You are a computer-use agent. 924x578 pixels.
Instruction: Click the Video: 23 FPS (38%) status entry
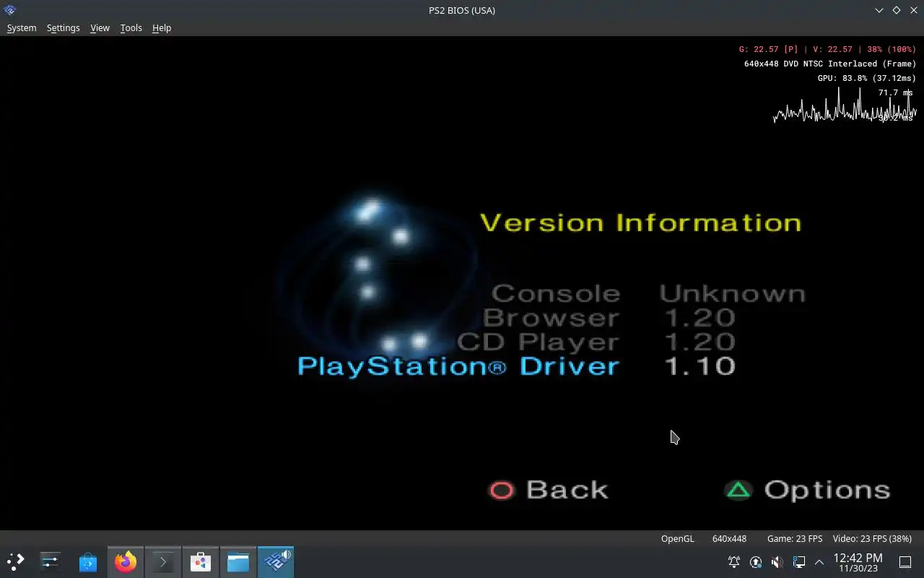pyautogui.click(x=872, y=538)
